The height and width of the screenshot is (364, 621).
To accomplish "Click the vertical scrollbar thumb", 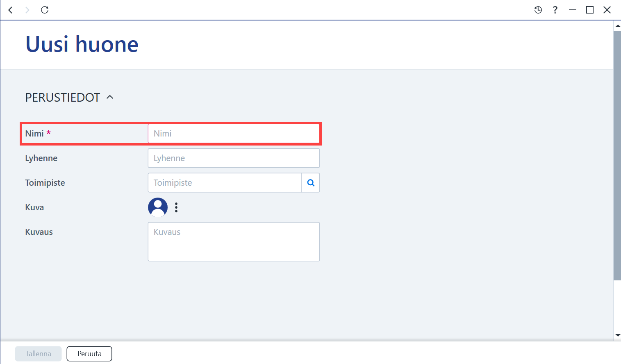I will (617, 156).
